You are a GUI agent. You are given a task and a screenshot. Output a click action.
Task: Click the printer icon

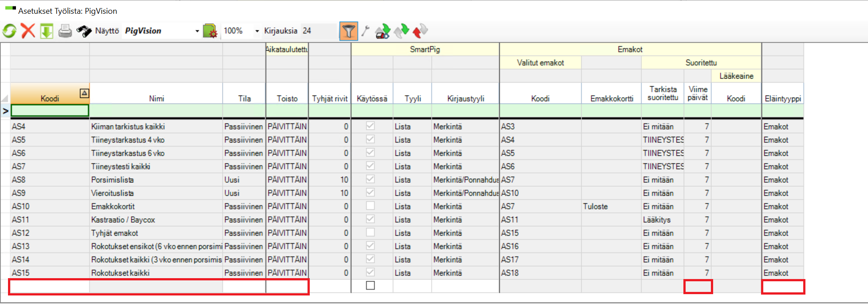(x=65, y=31)
